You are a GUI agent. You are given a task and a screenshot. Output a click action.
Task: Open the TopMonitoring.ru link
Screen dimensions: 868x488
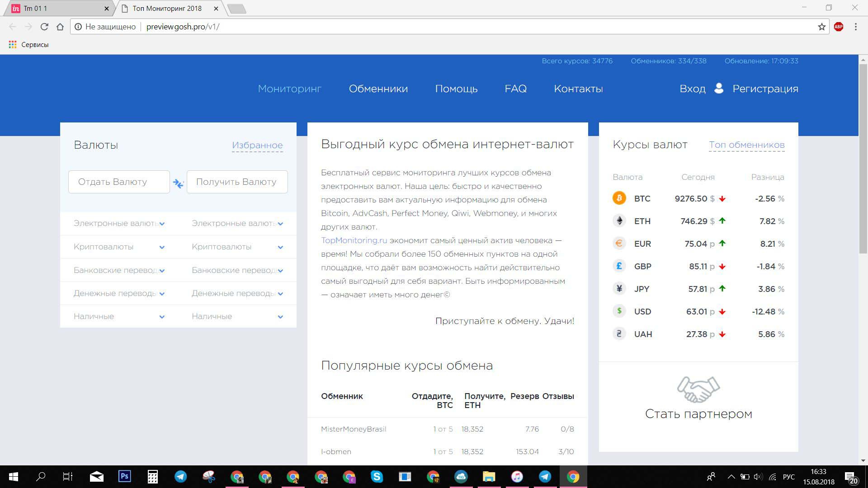pos(354,240)
